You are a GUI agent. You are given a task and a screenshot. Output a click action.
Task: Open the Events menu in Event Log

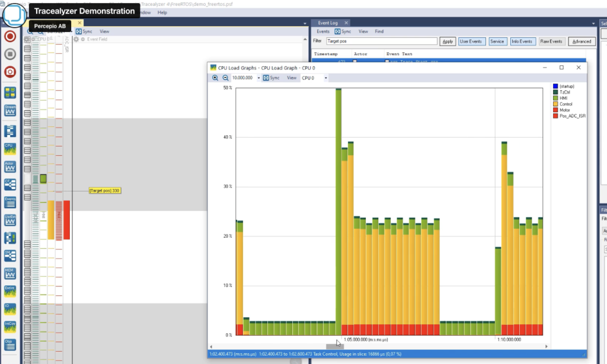pos(323,31)
